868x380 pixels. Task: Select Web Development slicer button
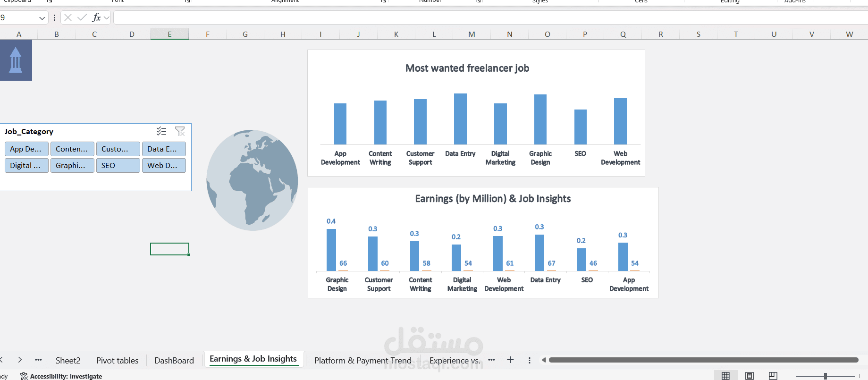point(164,165)
